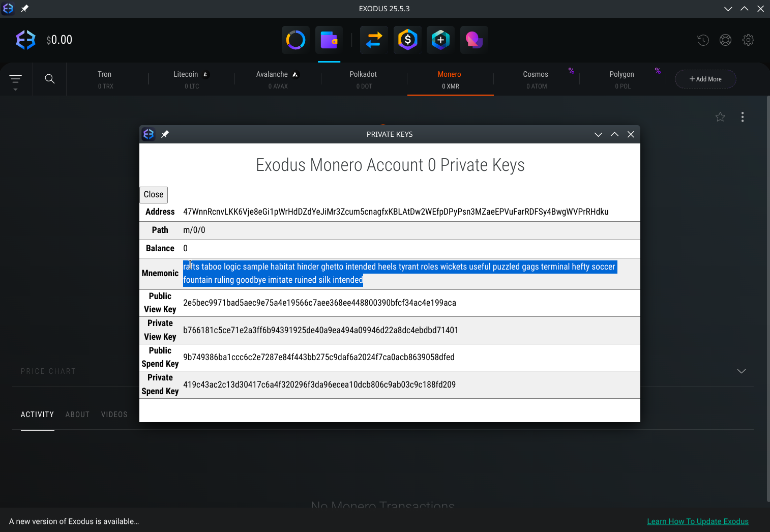Open the Portfolio circle icon
This screenshot has height=532, width=770.
tap(295, 40)
